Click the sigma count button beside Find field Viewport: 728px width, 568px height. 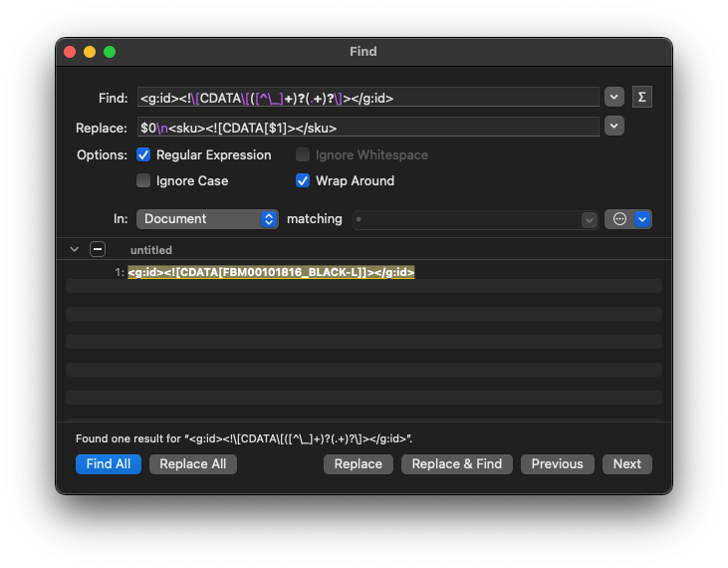641,97
